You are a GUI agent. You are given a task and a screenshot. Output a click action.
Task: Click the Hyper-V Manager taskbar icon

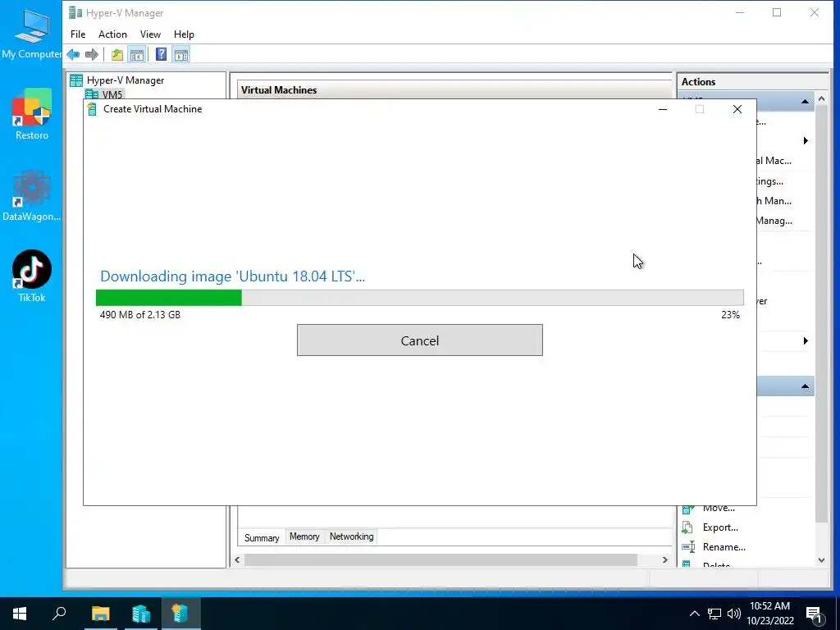(x=141, y=614)
